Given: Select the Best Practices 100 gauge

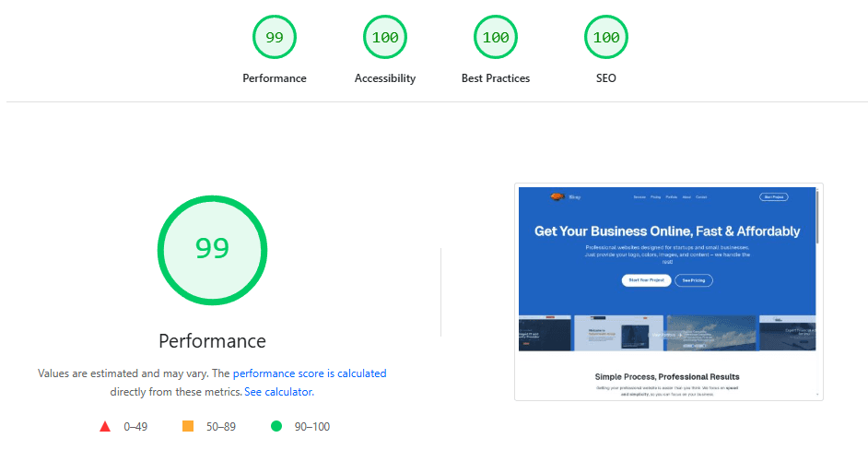Looking at the screenshot, I should pos(496,38).
